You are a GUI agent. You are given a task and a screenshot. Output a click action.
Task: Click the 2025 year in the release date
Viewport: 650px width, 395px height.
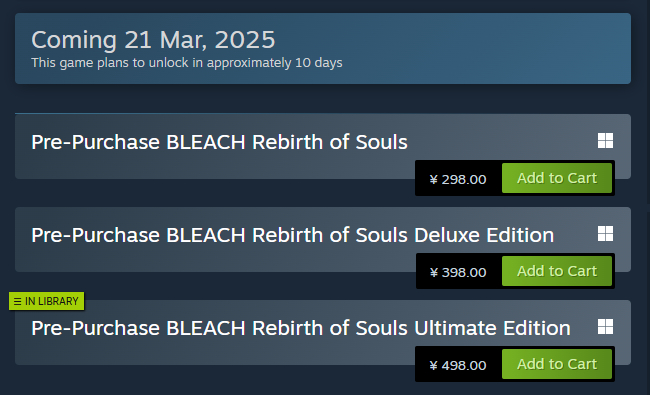(x=245, y=40)
